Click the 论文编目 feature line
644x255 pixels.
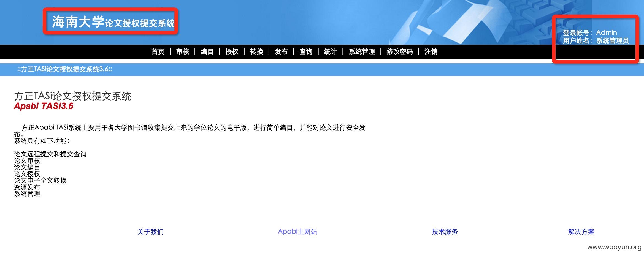point(27,167)
